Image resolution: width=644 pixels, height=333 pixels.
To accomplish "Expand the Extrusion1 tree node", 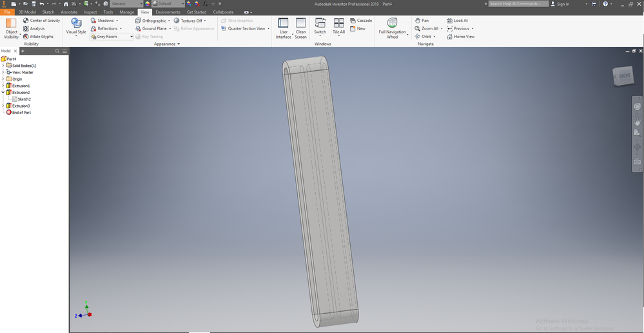I will [x=3, y=86].
